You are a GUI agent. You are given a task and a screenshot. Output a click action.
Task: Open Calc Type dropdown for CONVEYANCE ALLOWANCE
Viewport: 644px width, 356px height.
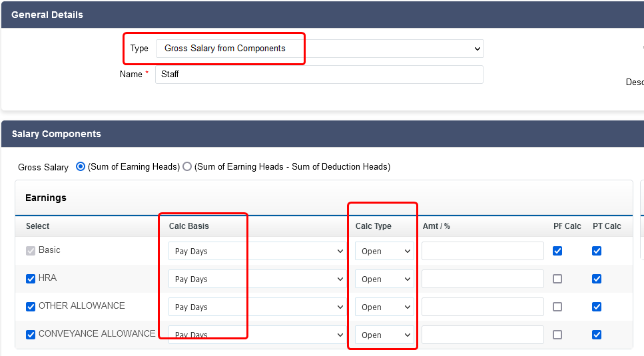[x=384, y=335]
